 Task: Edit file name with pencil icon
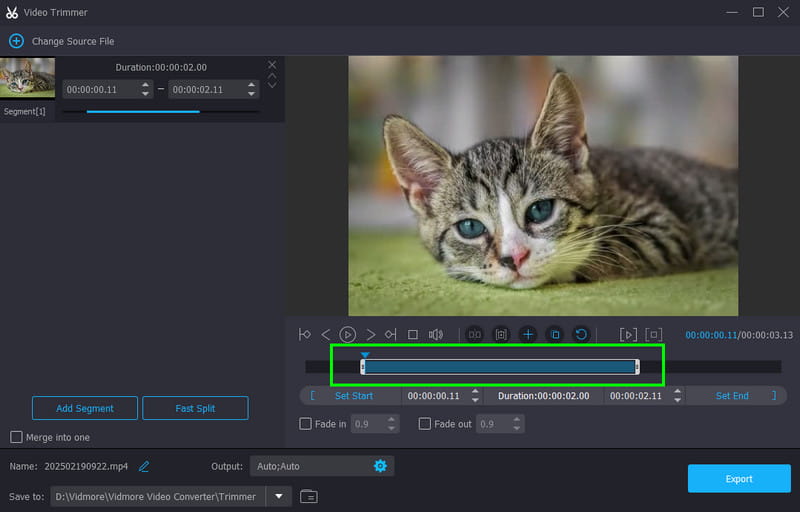tap(144, 466)
